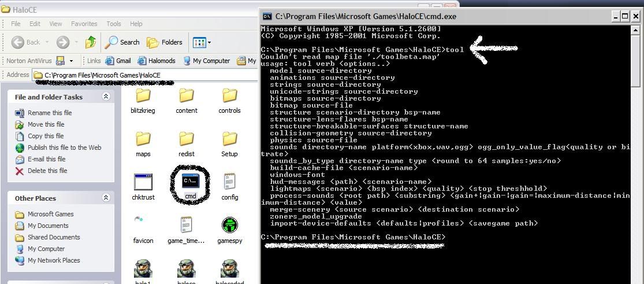Viewport: 644px width, 284px height.
Task: Open the Favorites menu
Action: tap(84, 24)
